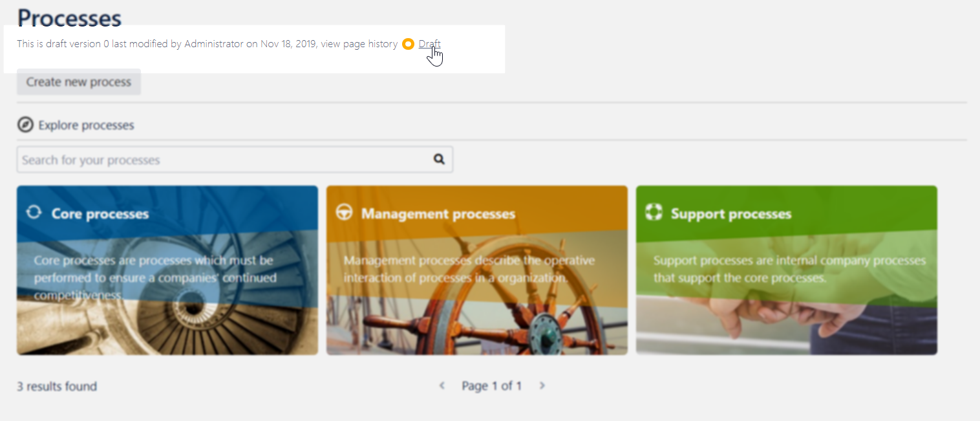Image resolution: width=980 pixels, height=421 pixels.
Task: Go to next page with right arrow
Action: pos(542,385)
